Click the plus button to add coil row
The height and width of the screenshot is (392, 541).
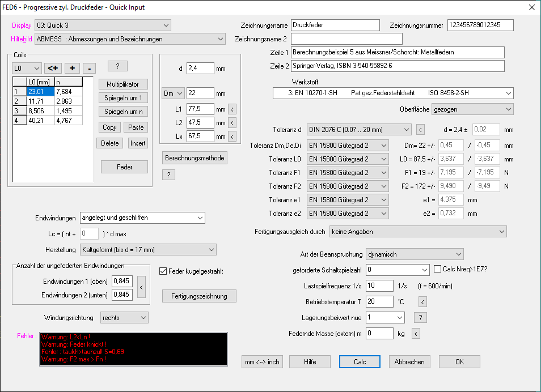tap(72, 68)
